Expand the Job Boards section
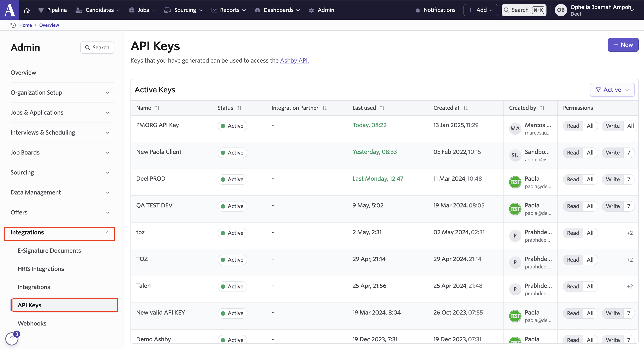 coord(62,152)
